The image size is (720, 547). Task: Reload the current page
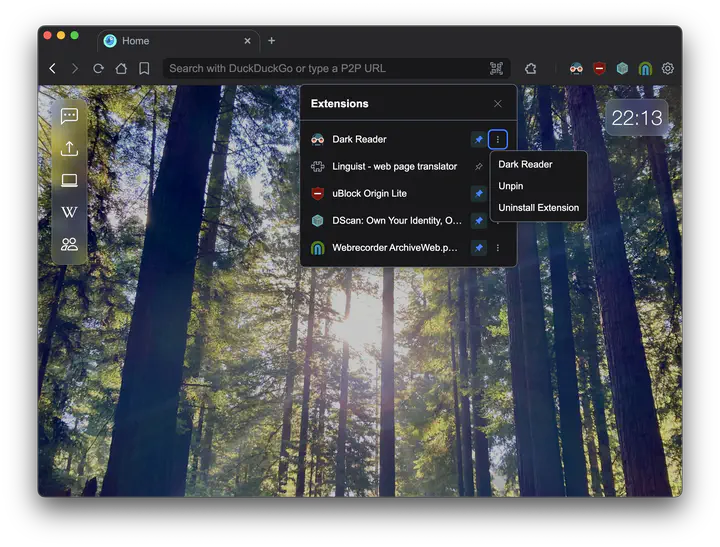tap(98, 68)
